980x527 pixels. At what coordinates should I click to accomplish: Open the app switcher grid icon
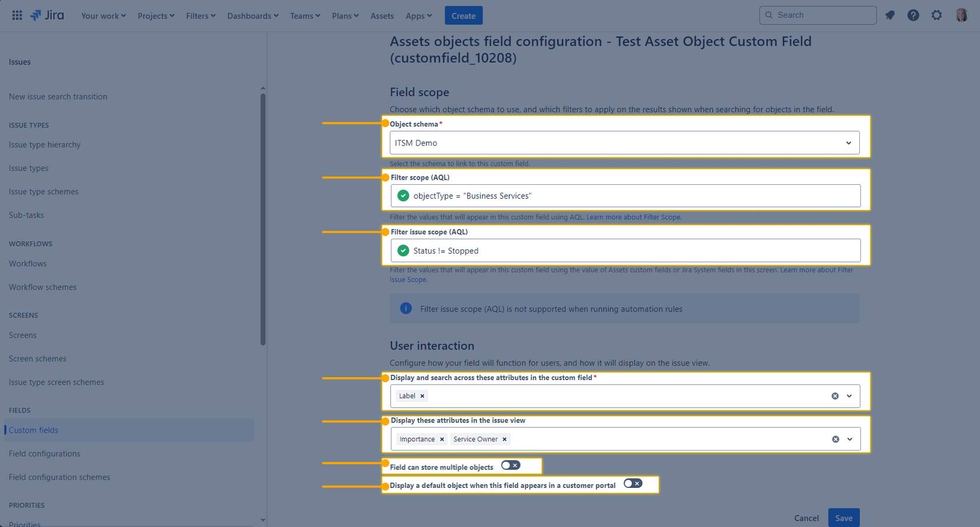coord(17,15)
